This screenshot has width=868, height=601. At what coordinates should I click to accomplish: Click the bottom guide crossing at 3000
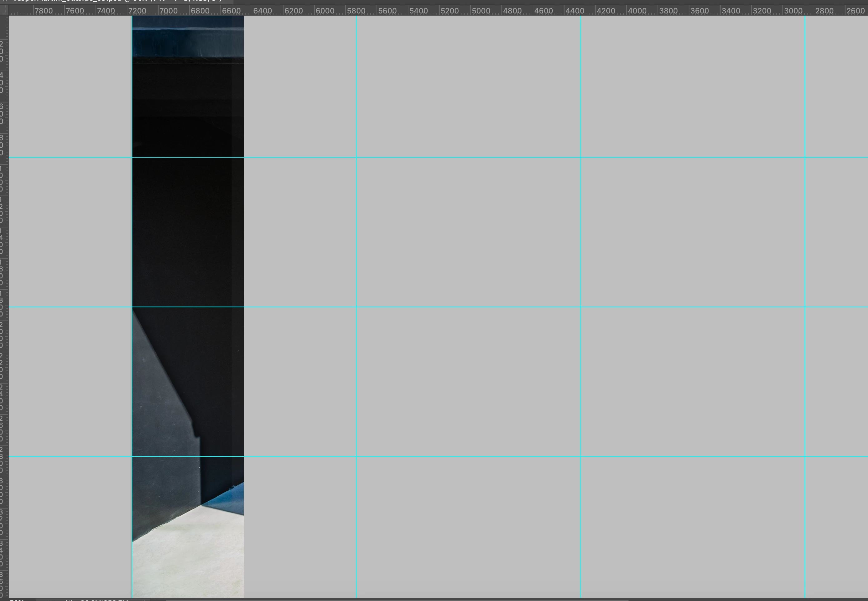(x=805, y=456)
